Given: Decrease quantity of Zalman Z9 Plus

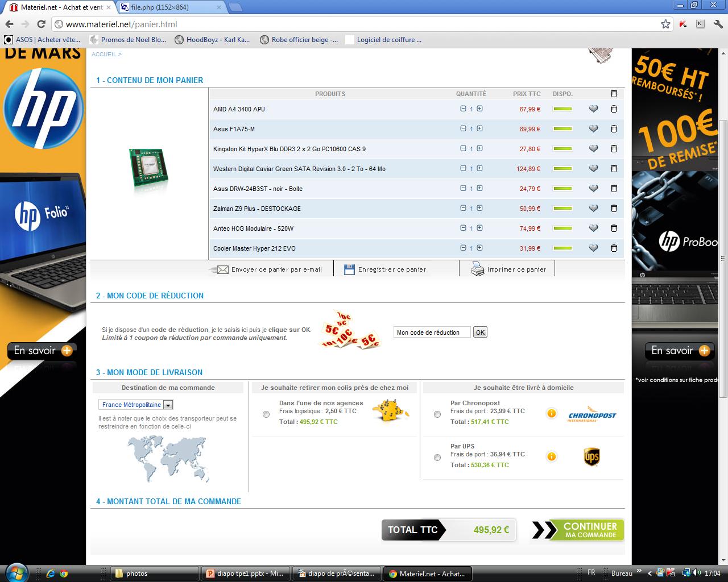Looking at the screenshot, I should pyautogui.click(x=463, y=208).
